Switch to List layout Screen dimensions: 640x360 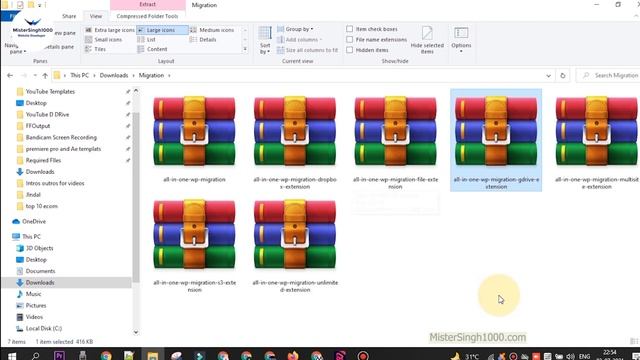pyautogui.click(x=147, y=40)
